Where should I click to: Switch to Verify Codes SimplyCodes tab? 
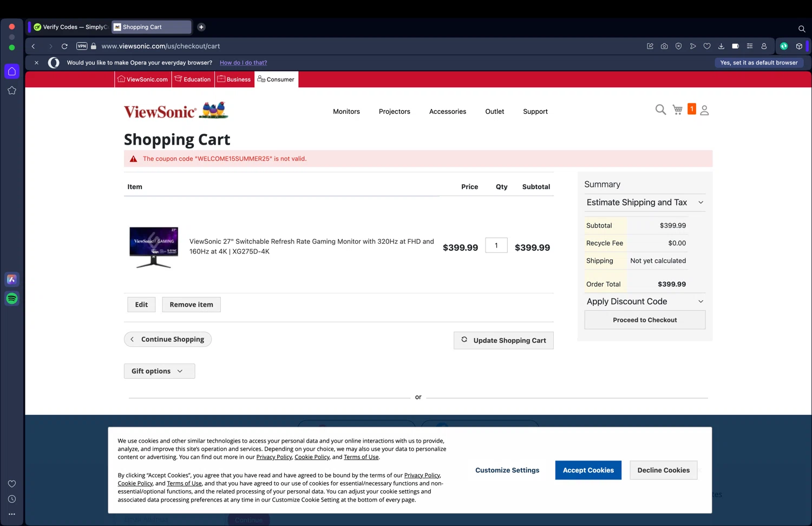(70, 27)
